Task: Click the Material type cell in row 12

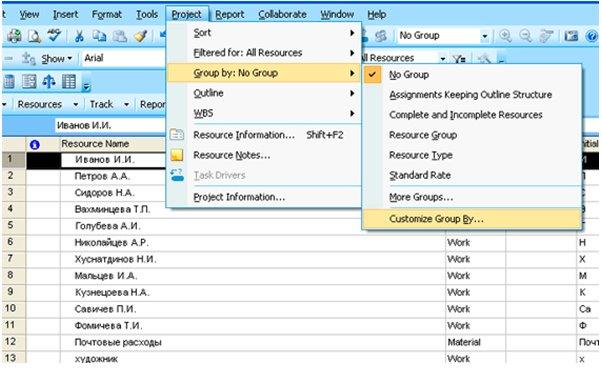Action: (475, 342)
